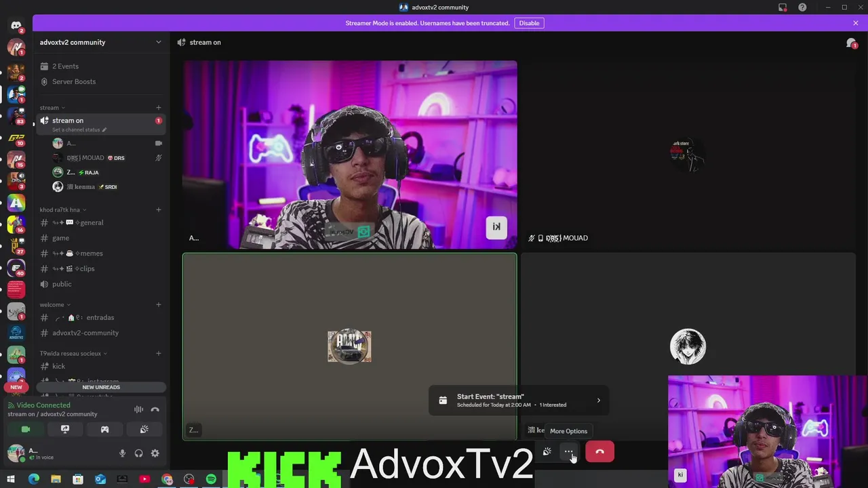Toggle camera in the voice panel

pos(26,429)
